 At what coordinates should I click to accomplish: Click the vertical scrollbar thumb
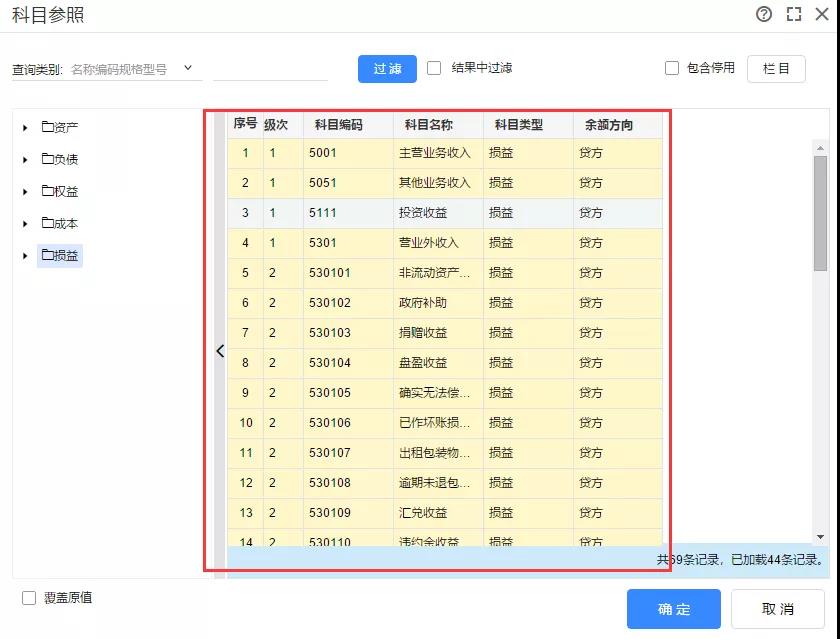point(820,212)
